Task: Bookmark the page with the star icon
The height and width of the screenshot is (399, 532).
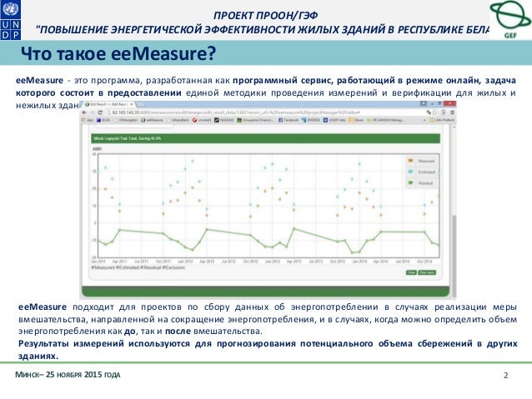Action: click(434, 112)
